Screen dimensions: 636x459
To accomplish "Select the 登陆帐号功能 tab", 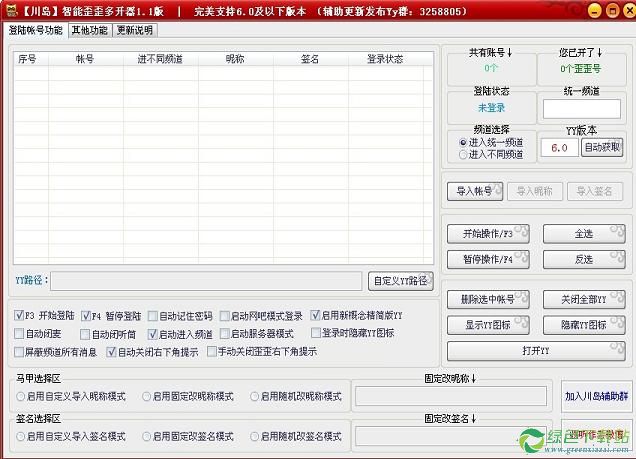I will click(x=35, y=30).
